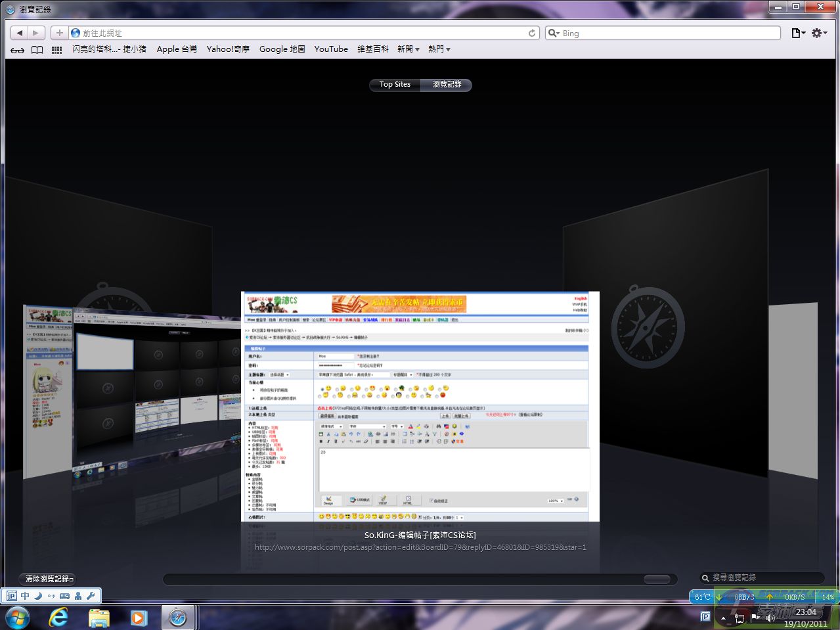Expand the 熱門 bookmarks folder
Viewport: 840px width, 630px height.
pos(439,49)
